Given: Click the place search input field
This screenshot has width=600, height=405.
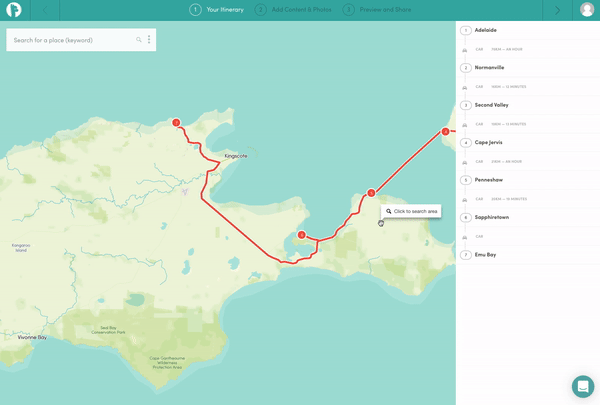Looking at the screenshot, I should (70, 40).
